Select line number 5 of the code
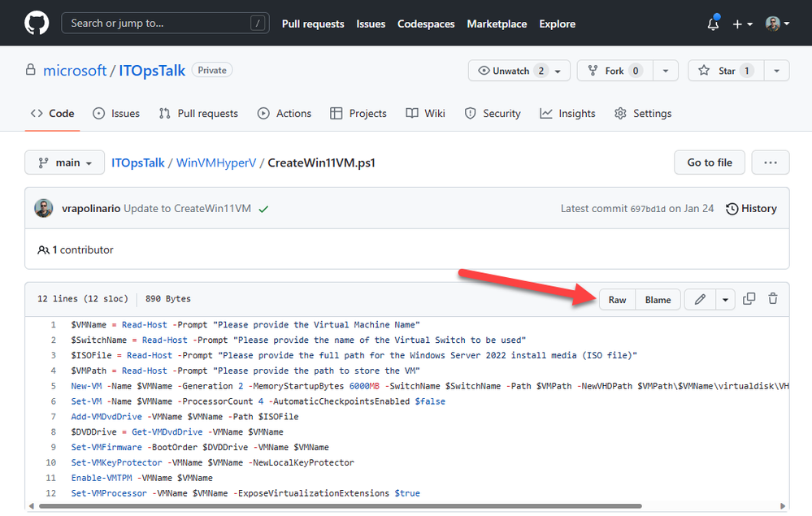The height and width of the screenshot is (516, 812). tap(53, 386)
